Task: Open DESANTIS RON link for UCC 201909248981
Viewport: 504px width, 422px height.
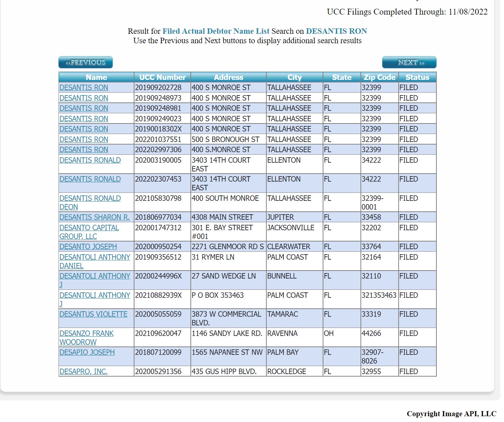Action: coord(84,108)
